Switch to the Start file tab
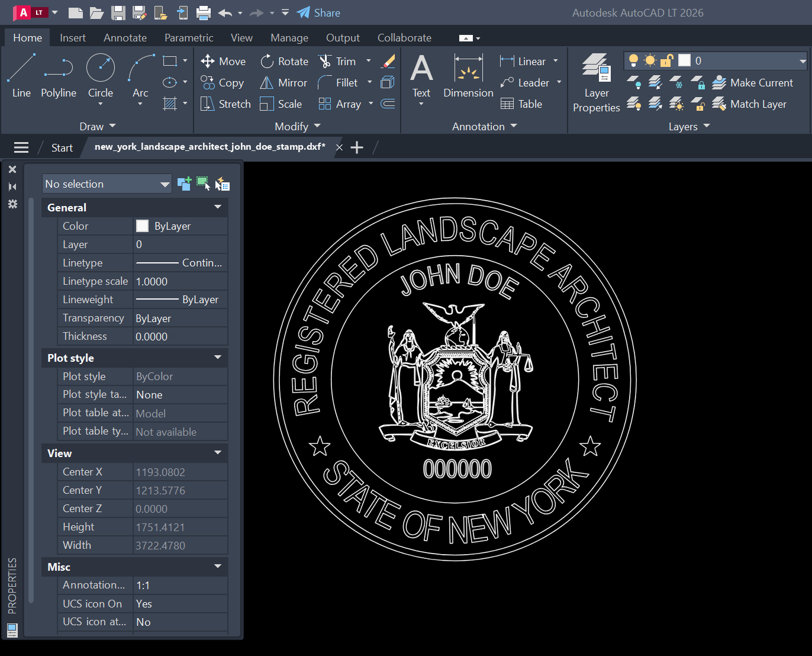The image size is (812, 656). 62,148
